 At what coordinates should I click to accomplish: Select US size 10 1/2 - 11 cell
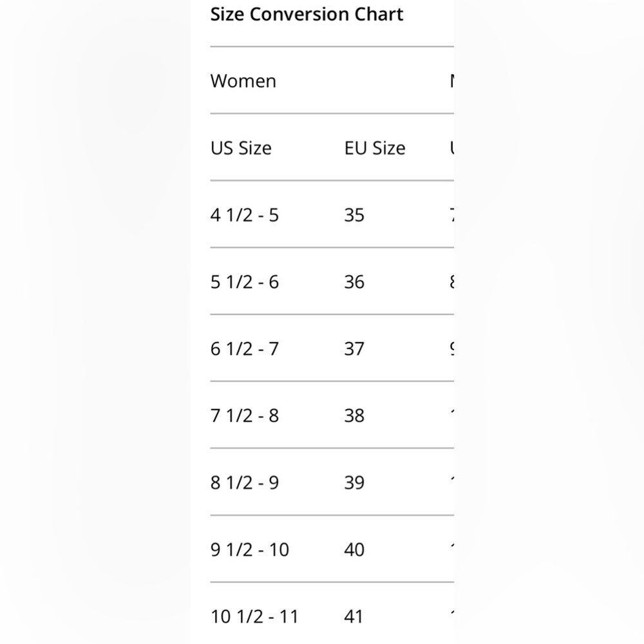254,616
